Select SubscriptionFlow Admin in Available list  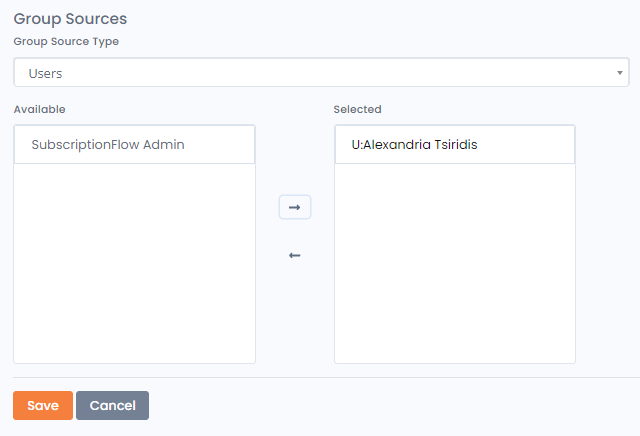tap(134, 145)
